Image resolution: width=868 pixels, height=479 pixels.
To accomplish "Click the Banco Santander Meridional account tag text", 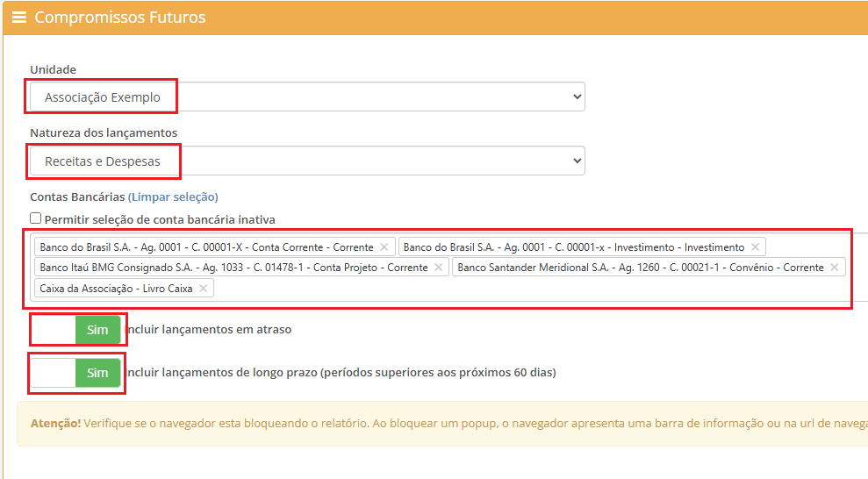I will point(641,268).
